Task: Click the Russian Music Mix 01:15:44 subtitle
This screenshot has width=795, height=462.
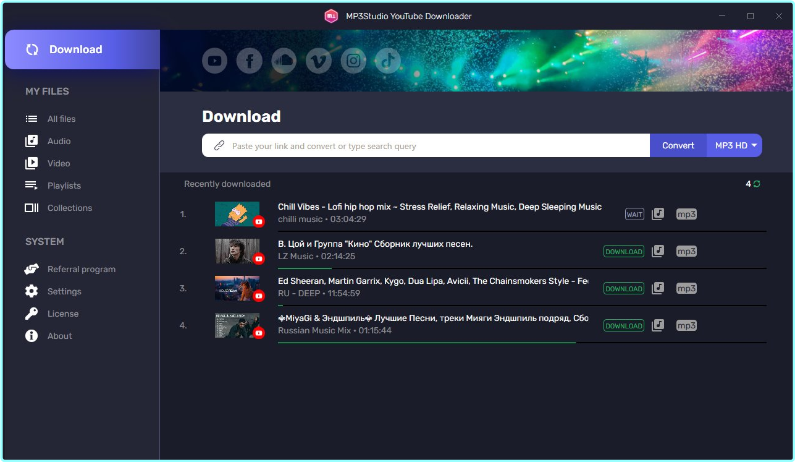Action: [x=335, y=330]
